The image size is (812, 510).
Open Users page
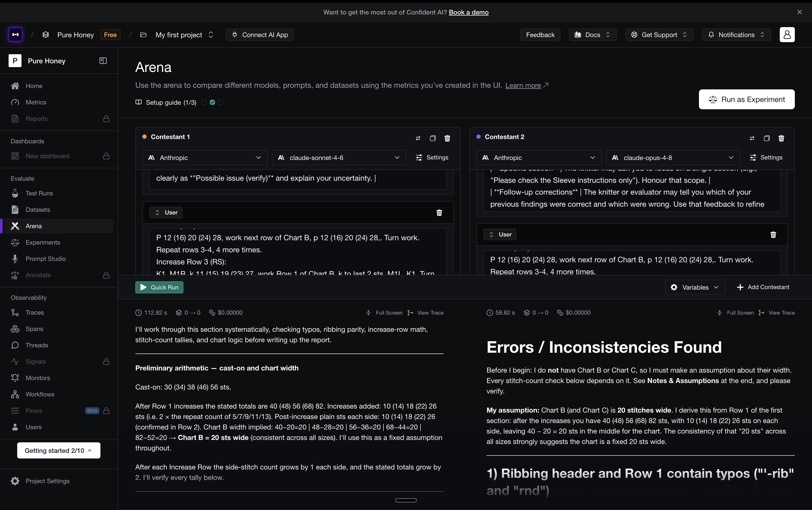click(59, 427)
